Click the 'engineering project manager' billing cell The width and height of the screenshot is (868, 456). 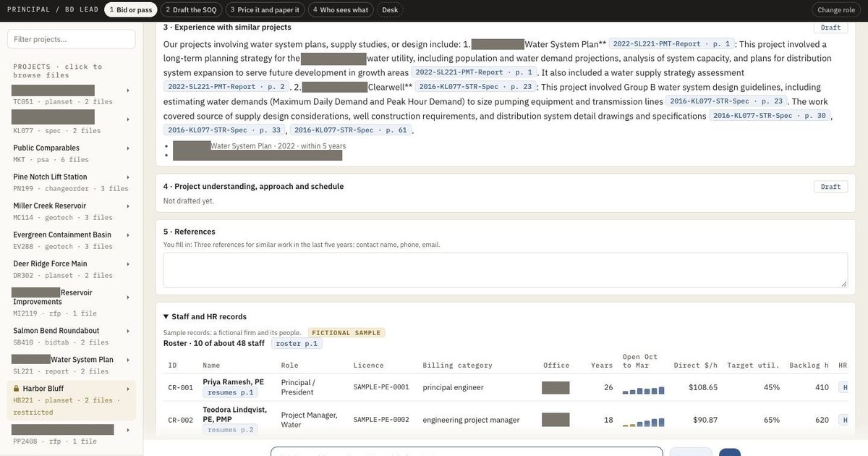click(471, 420)
